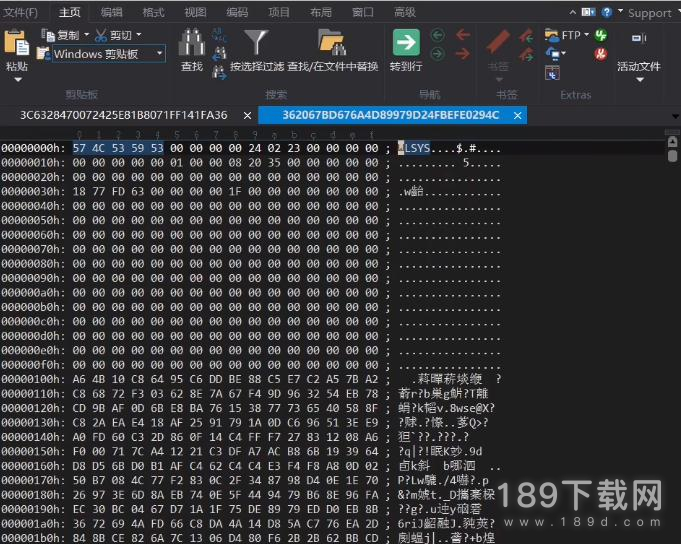The height and width of the screenshot is (544, 681).
Task: Click the filter by selection funnel icon
Action: coord(257,42)
